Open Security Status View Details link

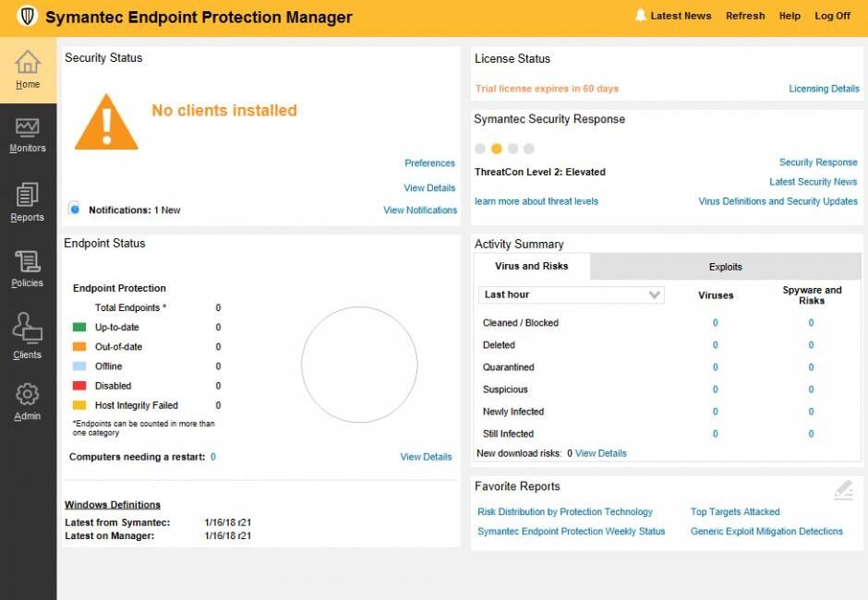coord(429,187)
